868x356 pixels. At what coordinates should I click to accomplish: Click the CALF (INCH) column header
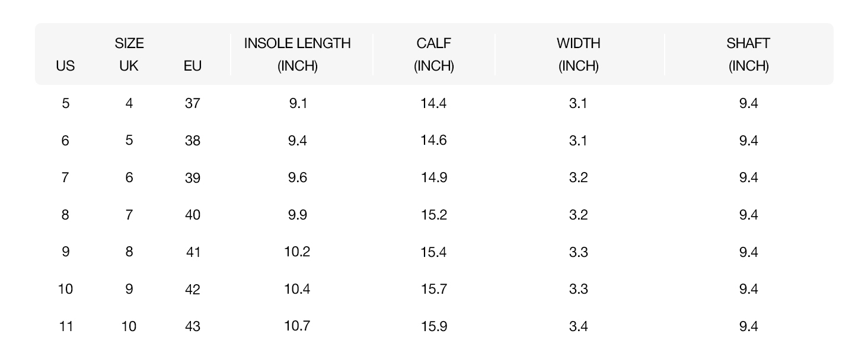point(433,54)
